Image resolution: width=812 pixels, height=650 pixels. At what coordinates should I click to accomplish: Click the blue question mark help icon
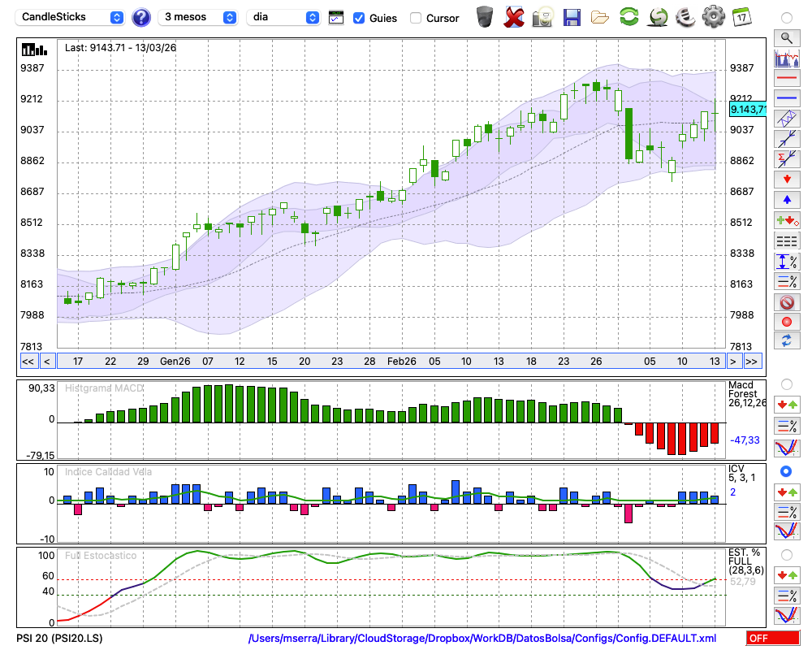click(141, 17)
